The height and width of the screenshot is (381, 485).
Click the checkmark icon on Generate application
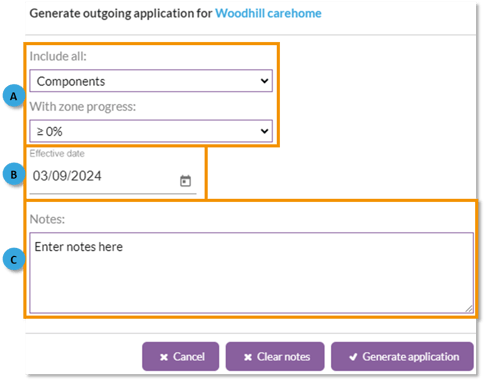tap(353, 357)
